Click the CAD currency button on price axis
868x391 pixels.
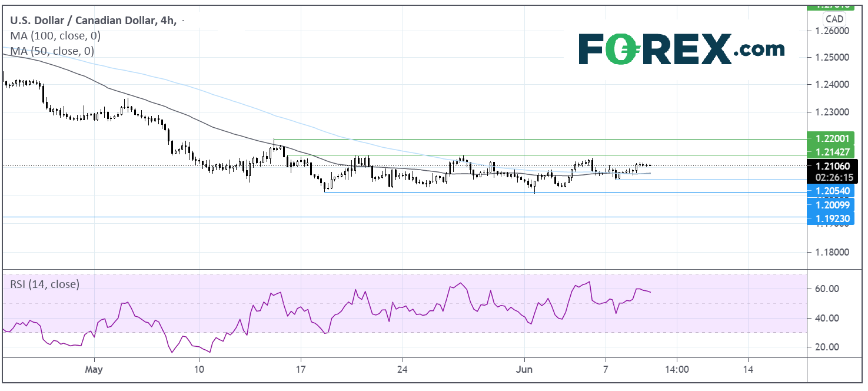pos(834,19)
